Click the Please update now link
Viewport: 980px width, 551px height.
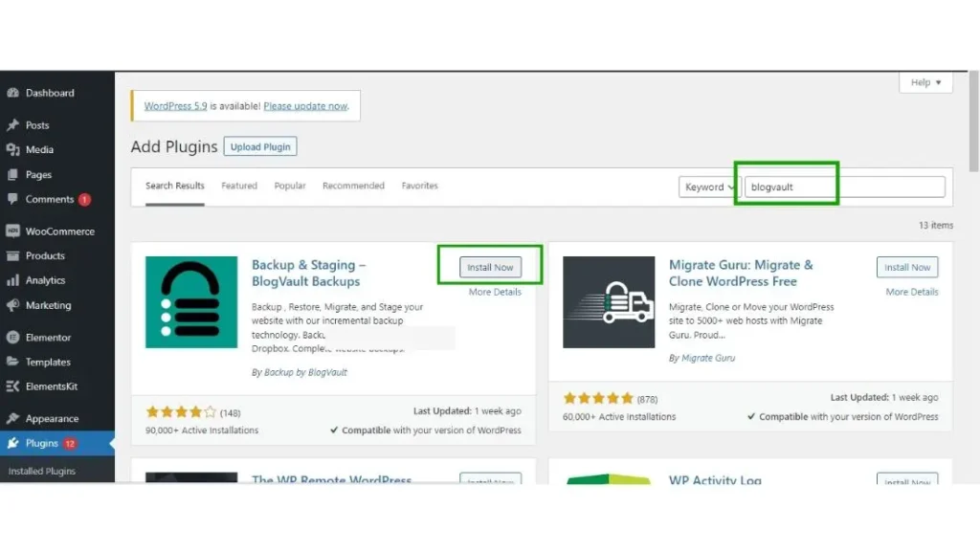coord(305,105)
